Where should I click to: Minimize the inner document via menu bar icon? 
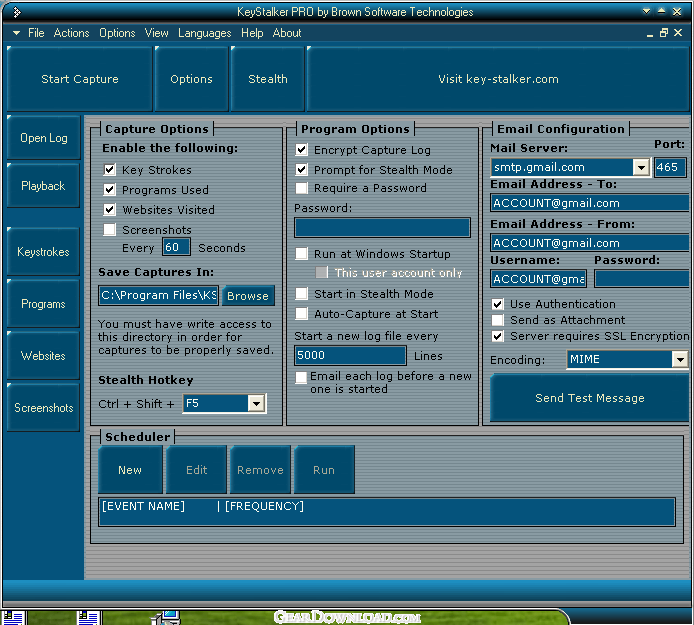point(650,34)
